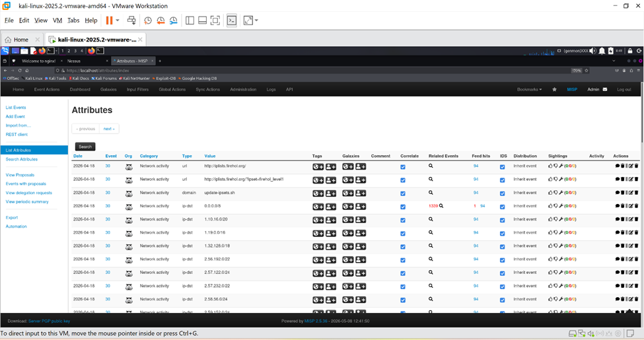Toggle VMware library sidebar view
This screenshot has height=340, width=644.
[x=190, y=20]
